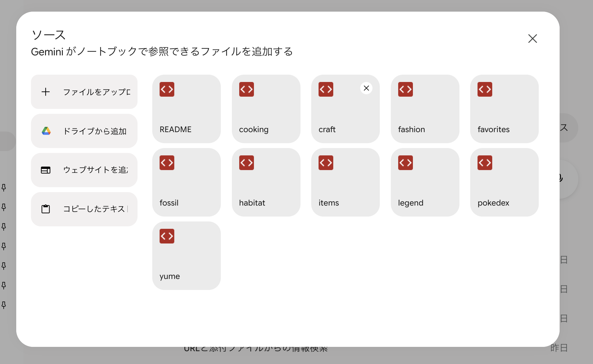Click the code icon on pokedex card

pyautogui.click(x=485, y=163)
